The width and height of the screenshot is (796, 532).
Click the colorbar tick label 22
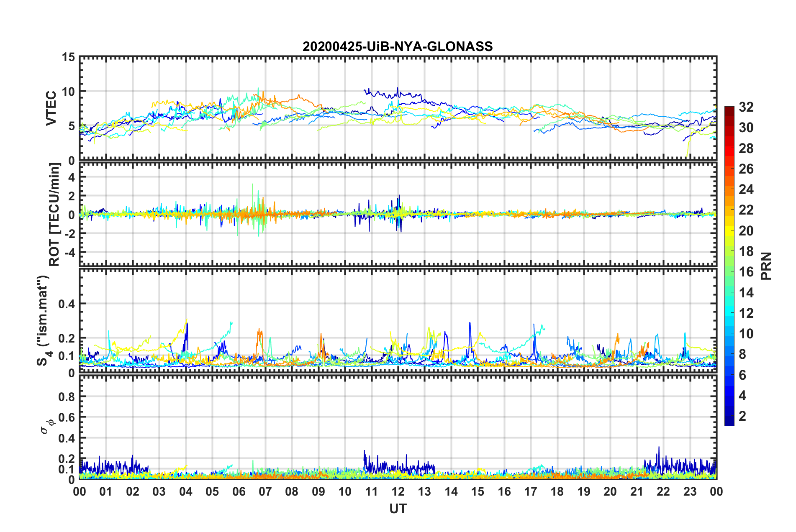[x=746, y=210]
